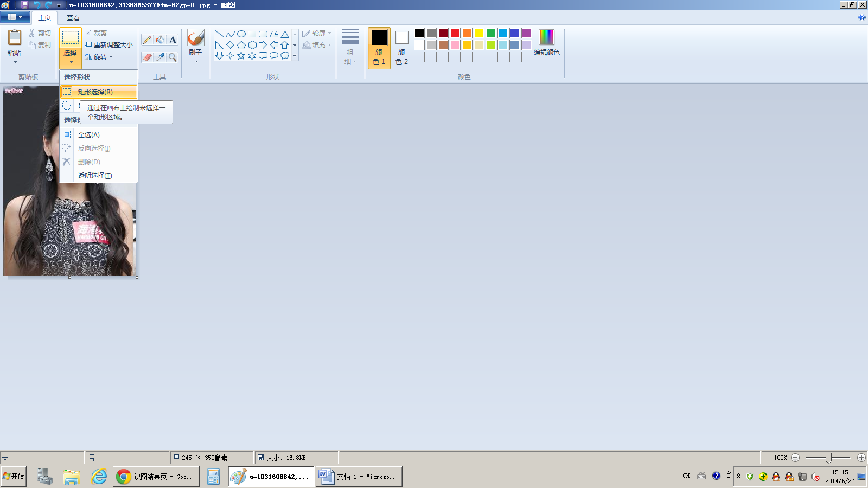
Task: Open the Outline (轮廓) dropdown
Action: point(317,33)
